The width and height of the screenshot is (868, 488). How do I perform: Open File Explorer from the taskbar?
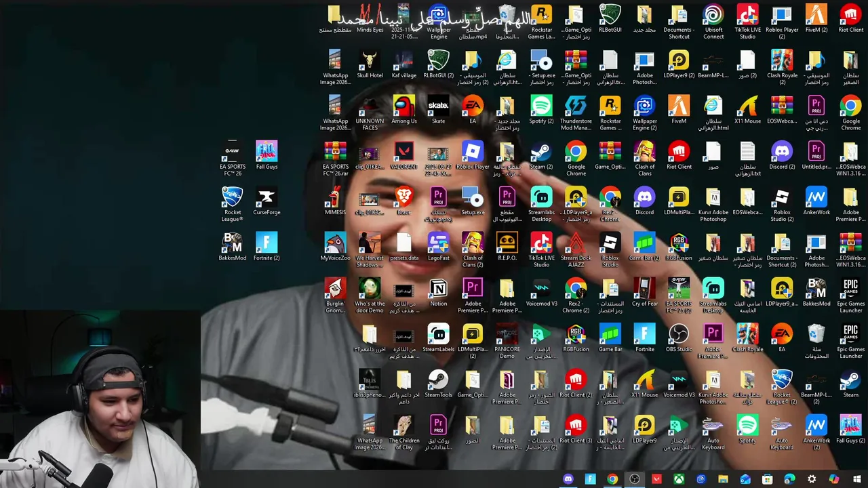723,479
